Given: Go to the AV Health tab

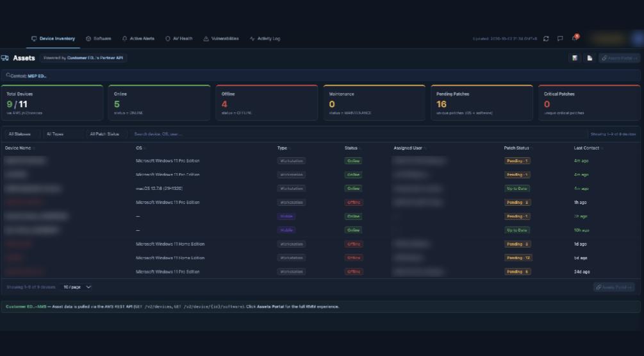Looking at the screenshot, I should click(179, 38).
